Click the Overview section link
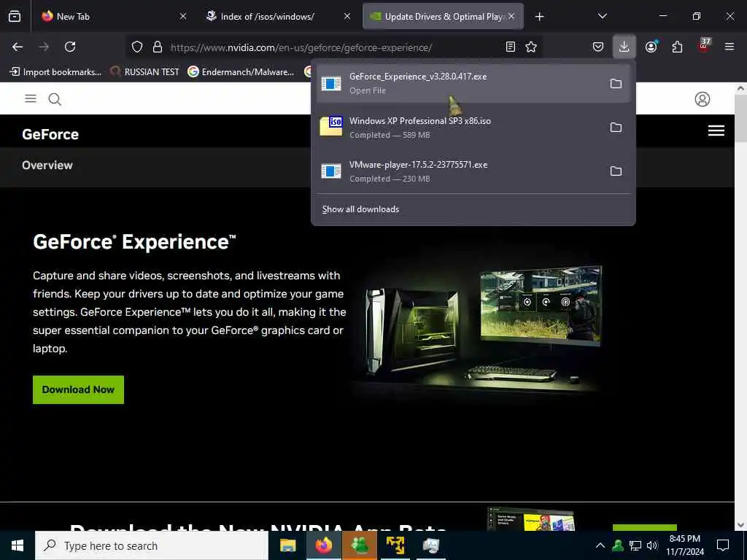 [47, 166]
